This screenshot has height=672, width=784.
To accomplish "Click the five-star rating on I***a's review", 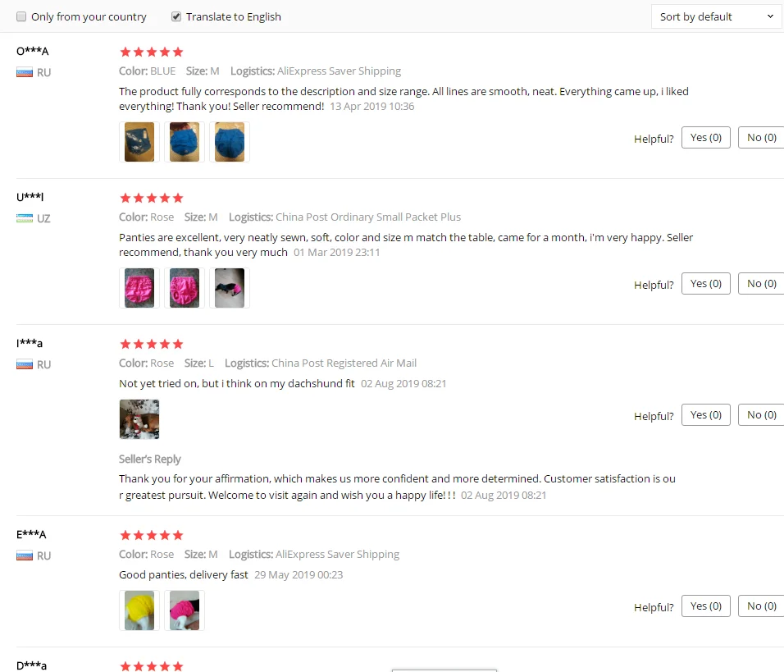I will click(x=152, y=345).
